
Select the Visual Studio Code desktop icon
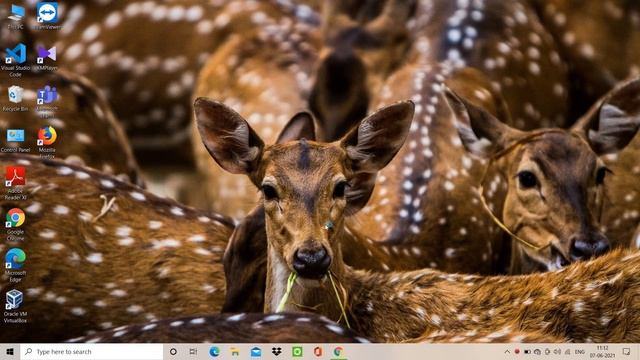click(16, 60)
